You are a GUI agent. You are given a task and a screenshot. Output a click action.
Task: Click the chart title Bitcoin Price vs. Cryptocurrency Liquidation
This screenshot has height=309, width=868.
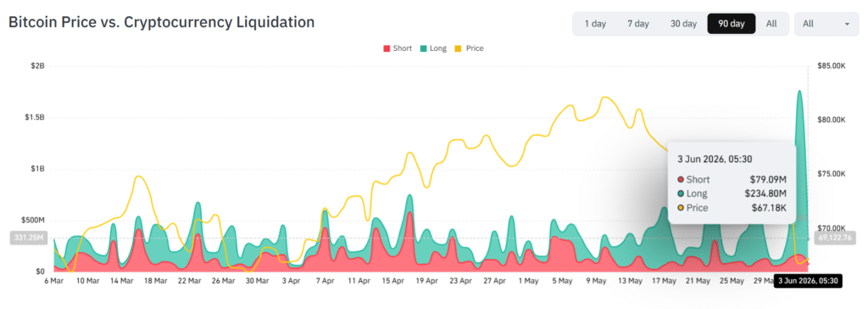(161, 22)
